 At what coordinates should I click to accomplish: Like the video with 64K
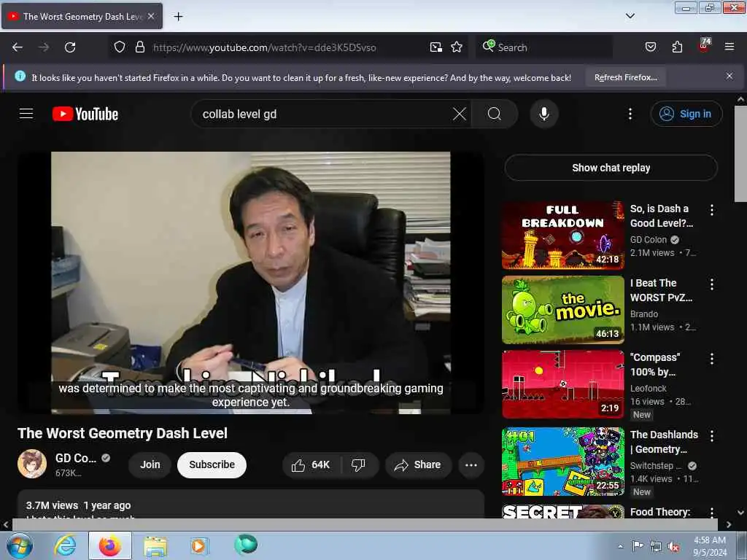point(311,464)
